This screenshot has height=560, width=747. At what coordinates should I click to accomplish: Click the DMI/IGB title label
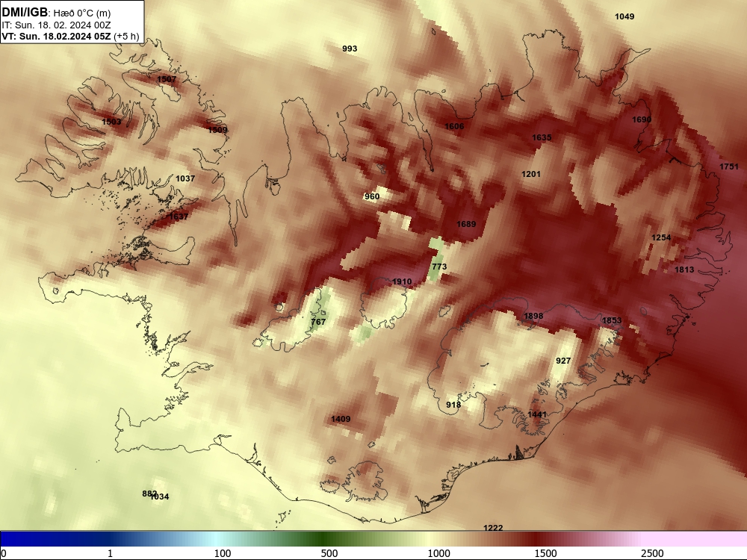pos(25,13)
